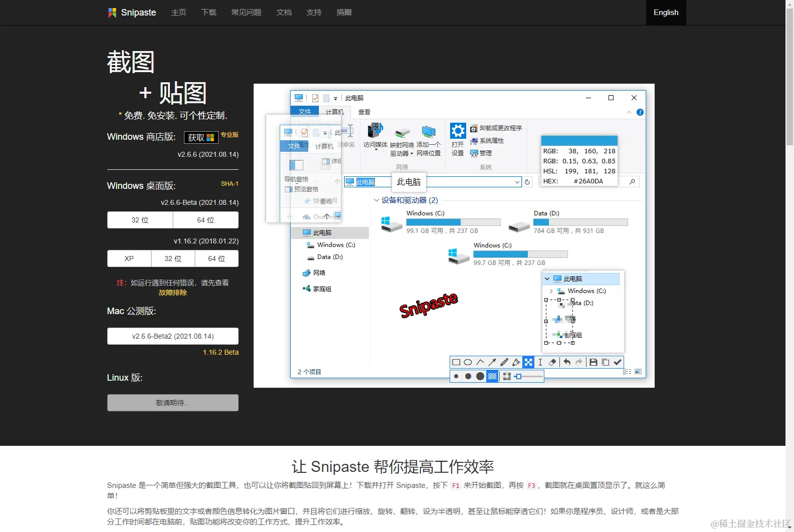Open the 文件 ribbon tab
Viewport: 794px width, 532px height.
tap(305, 112)
